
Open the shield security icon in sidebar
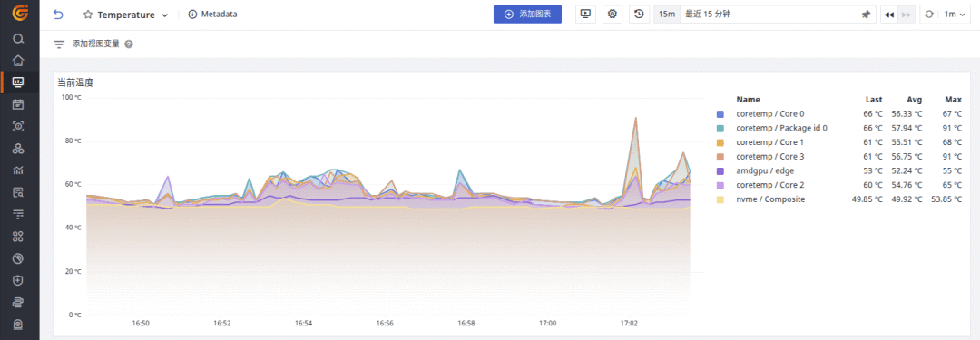click(18, 280)
